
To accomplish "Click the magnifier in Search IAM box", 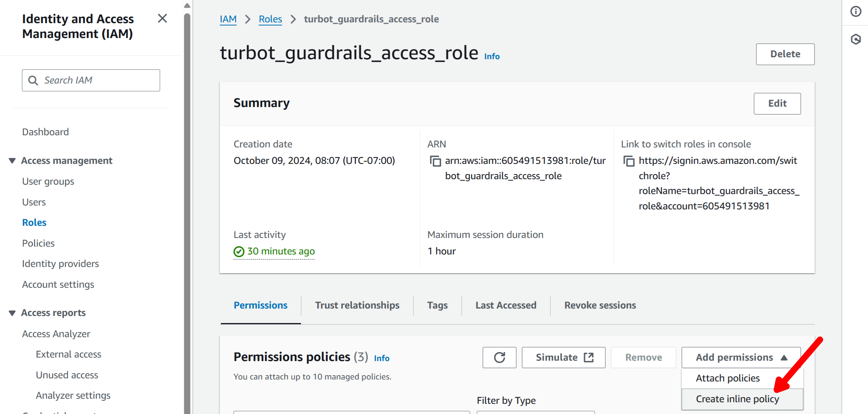I will [33, 80].
